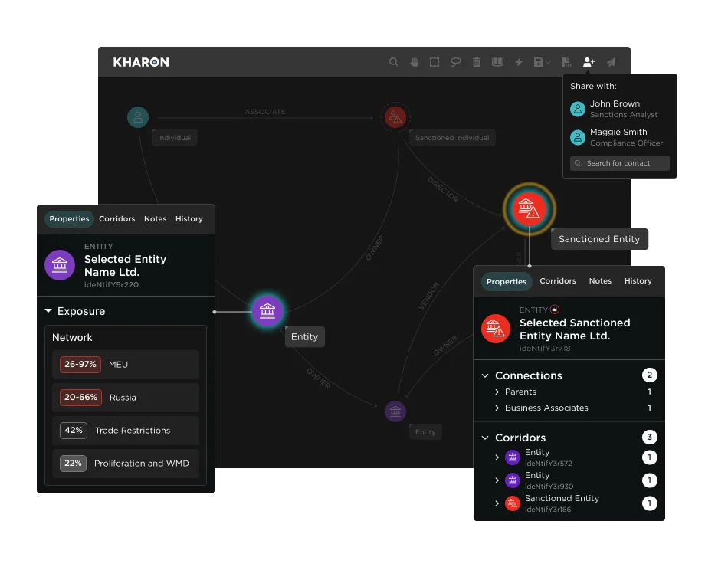728x567 pixels.
Task: Collapse the Exposure section triangle
Action: coord(48,310)
